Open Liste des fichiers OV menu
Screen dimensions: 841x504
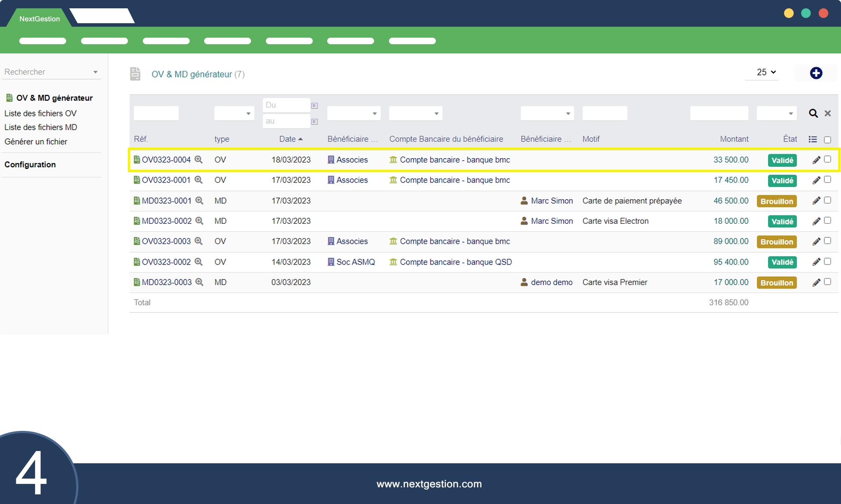40,113
